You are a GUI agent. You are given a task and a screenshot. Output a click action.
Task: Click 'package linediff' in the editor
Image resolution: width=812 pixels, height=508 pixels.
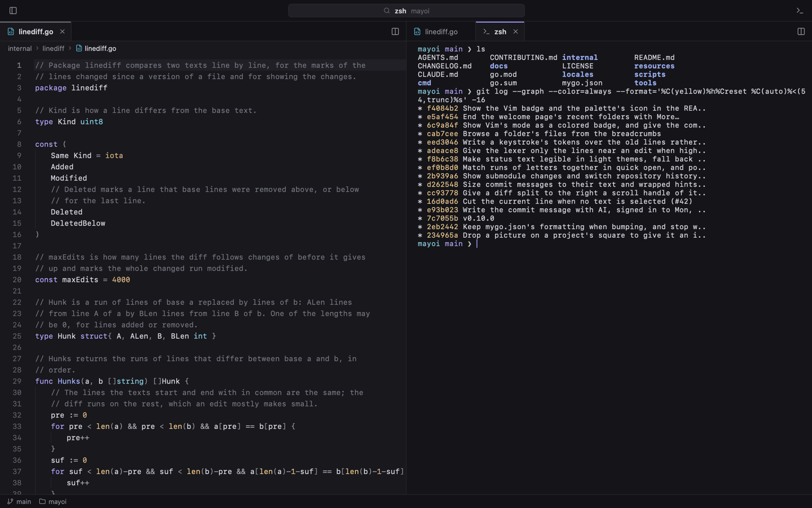click(x=71, y=88)
